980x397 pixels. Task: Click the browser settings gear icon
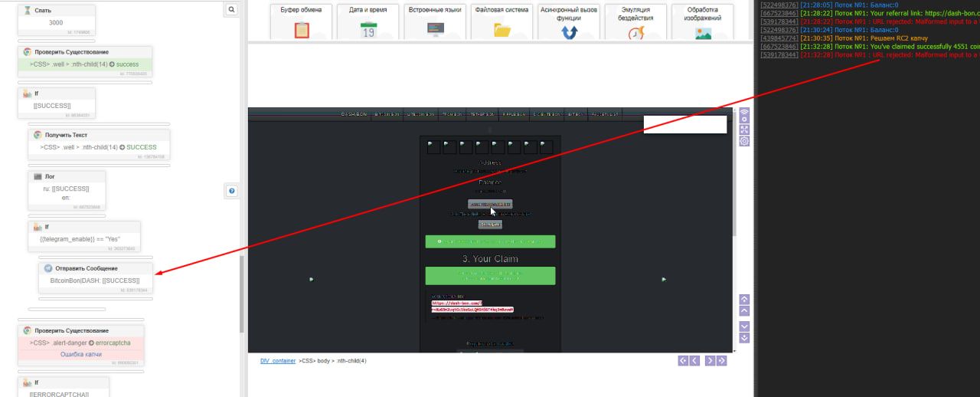(744, 141)
